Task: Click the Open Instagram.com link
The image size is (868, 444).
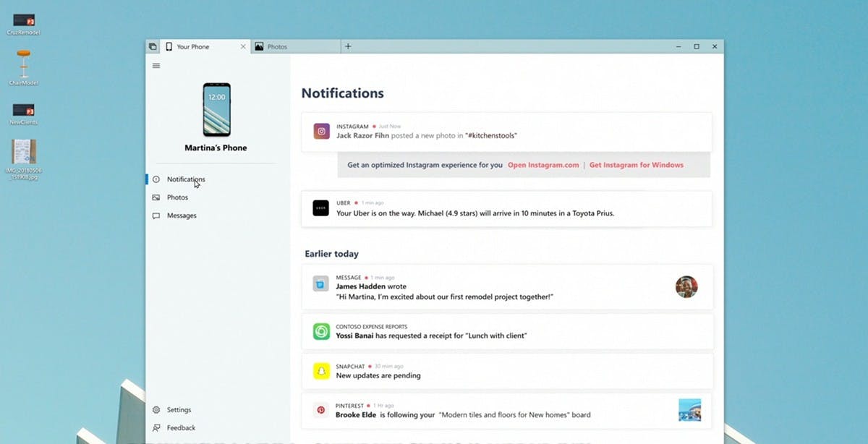Action: pos(543,165)
